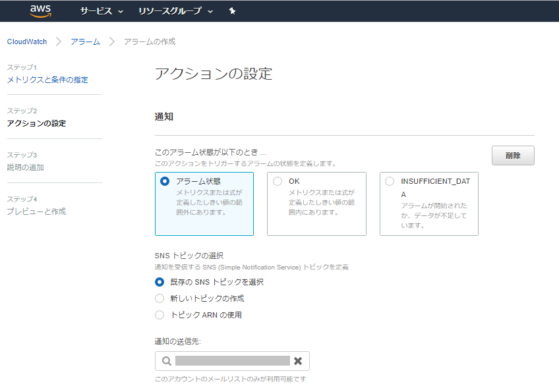This screenshot has height=392, width=559.
Task: Click the pin icon in the navigation bar
Action: (x=233, y=11)
